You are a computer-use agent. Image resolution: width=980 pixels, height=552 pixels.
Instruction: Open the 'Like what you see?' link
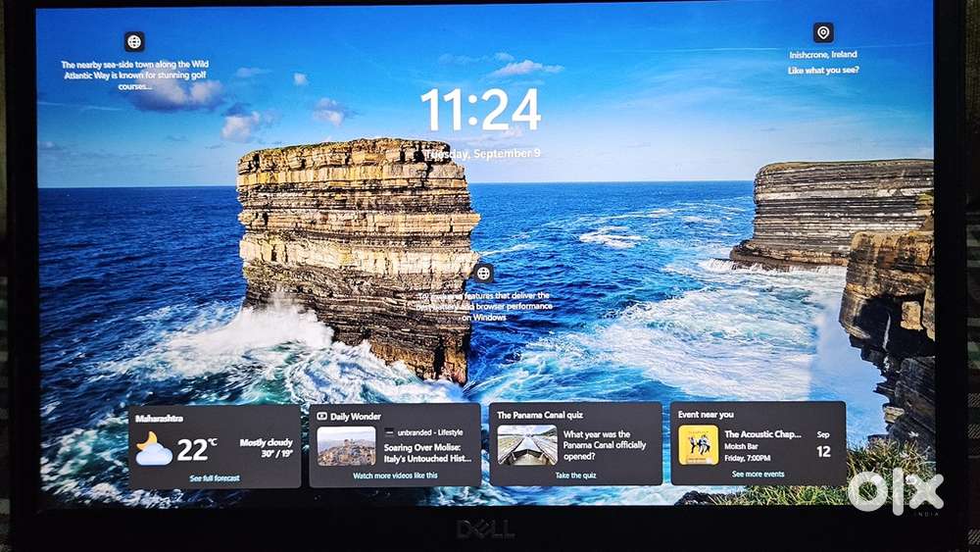point(823,71)
